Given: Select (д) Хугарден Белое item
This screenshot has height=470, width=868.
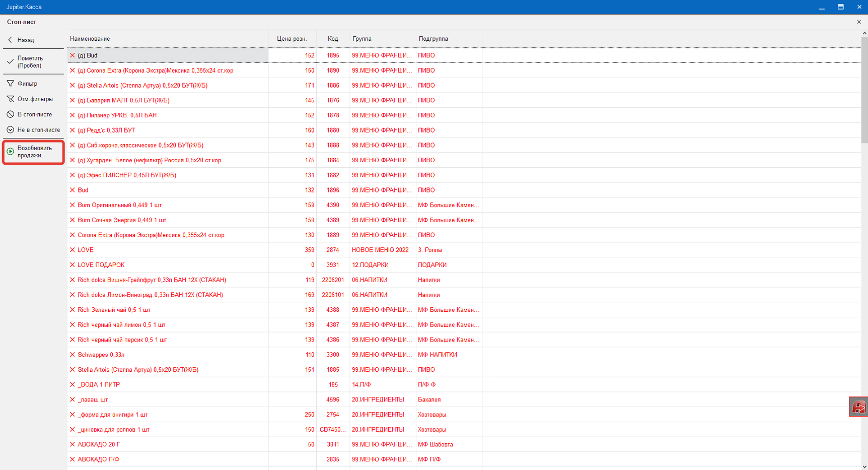Looking at the screenshot, I should pyautogui.click(x=150, y=160).
